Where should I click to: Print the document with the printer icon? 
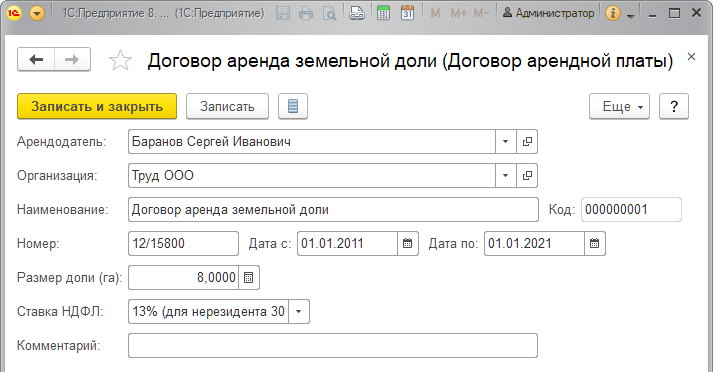pos(306,13)
